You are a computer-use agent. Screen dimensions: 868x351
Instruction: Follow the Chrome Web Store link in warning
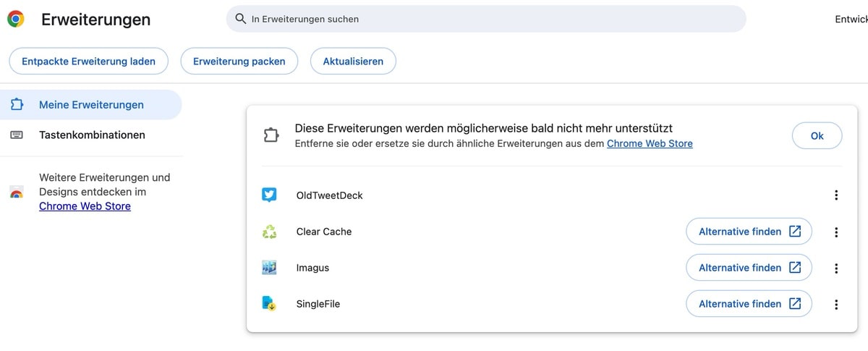650,144
